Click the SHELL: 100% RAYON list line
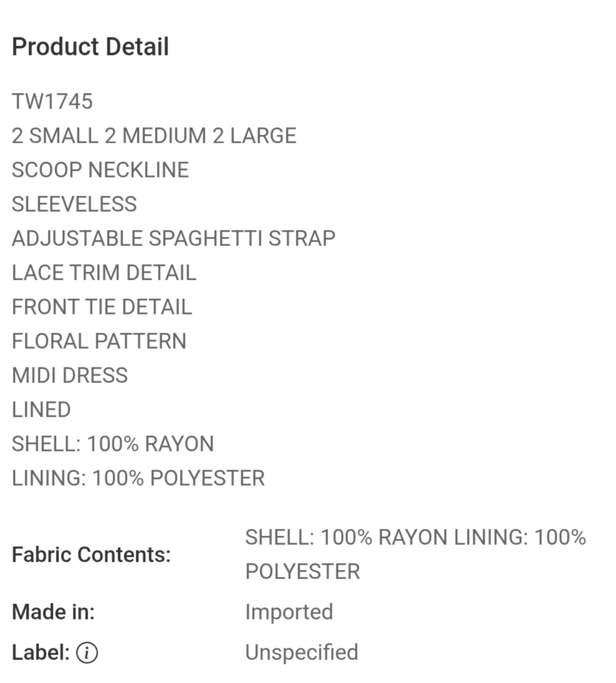The width and height of the screenshot is (616, 683). [x=113, y=444]
